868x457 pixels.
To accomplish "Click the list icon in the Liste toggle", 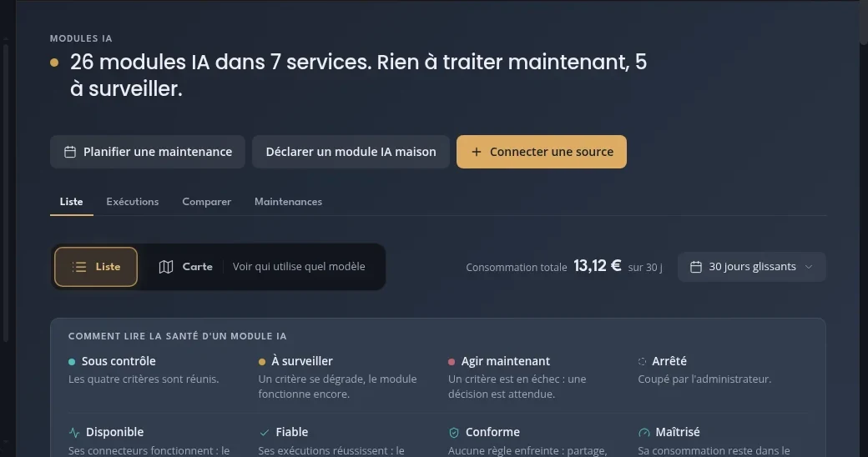I will pyautogui.click(x=79, y=267).
